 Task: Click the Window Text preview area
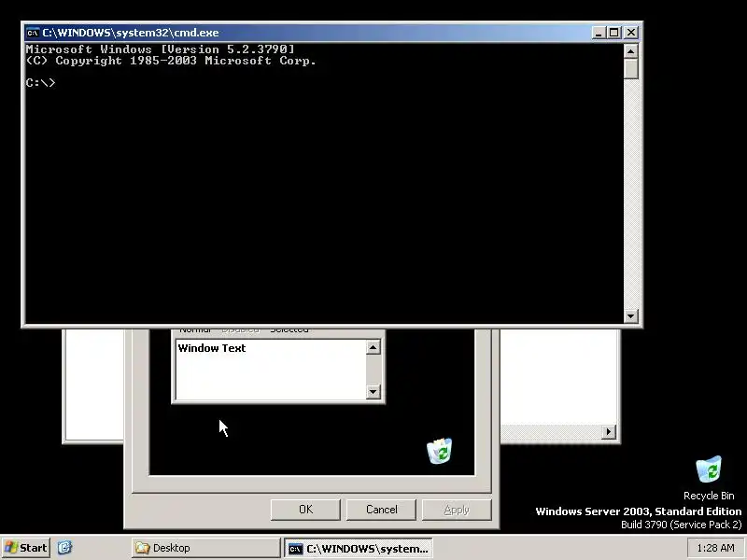coord(271,370)
